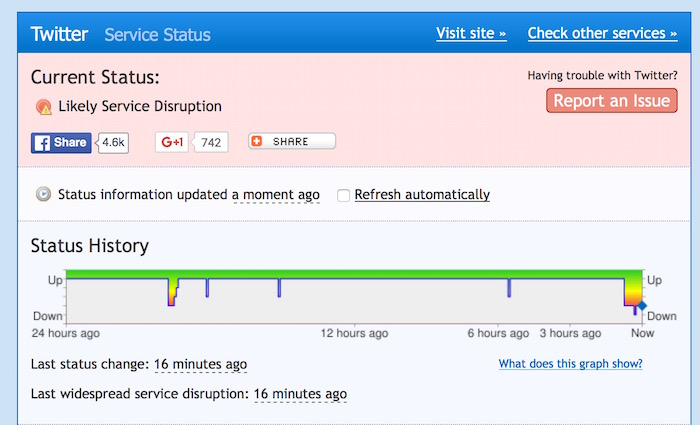Click last status change "16 minutes ago"
700x425 pixels.
point(200,364)
